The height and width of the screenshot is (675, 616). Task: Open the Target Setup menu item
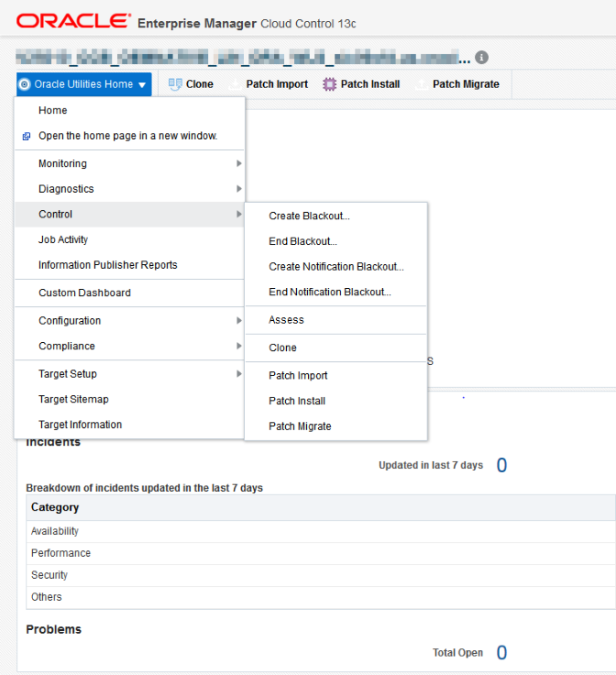(x=129, y=374)
